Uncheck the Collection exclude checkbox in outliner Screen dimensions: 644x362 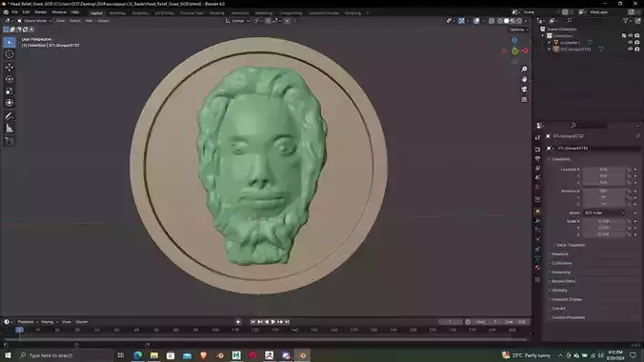(624, 36)
